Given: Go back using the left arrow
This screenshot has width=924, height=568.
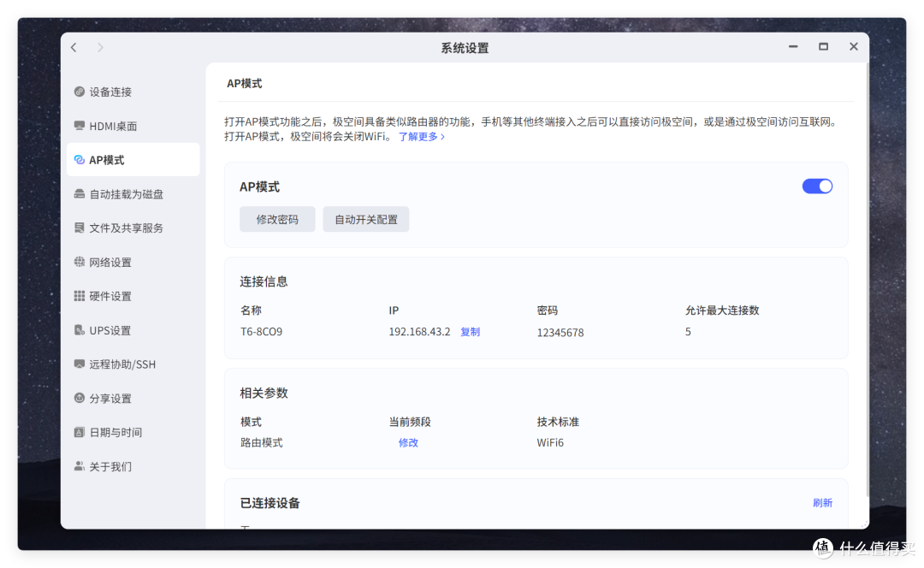Looking at the screenshot, I should [74, 48].
